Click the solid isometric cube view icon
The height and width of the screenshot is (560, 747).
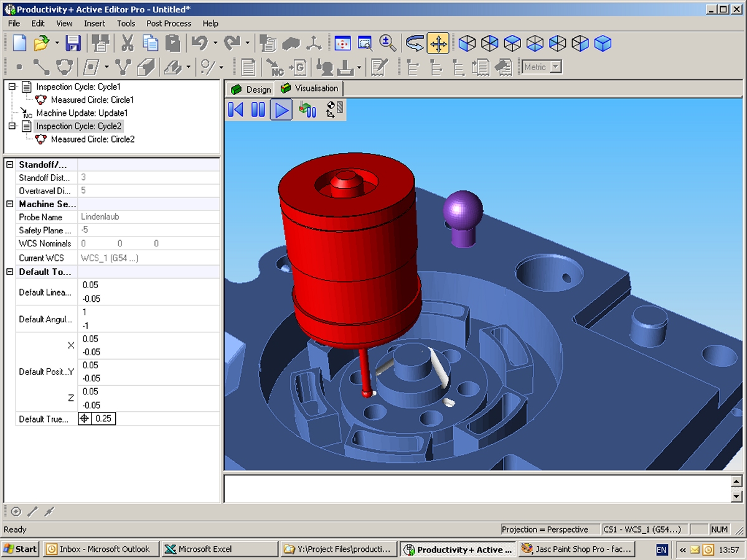[x=603, y=43]
